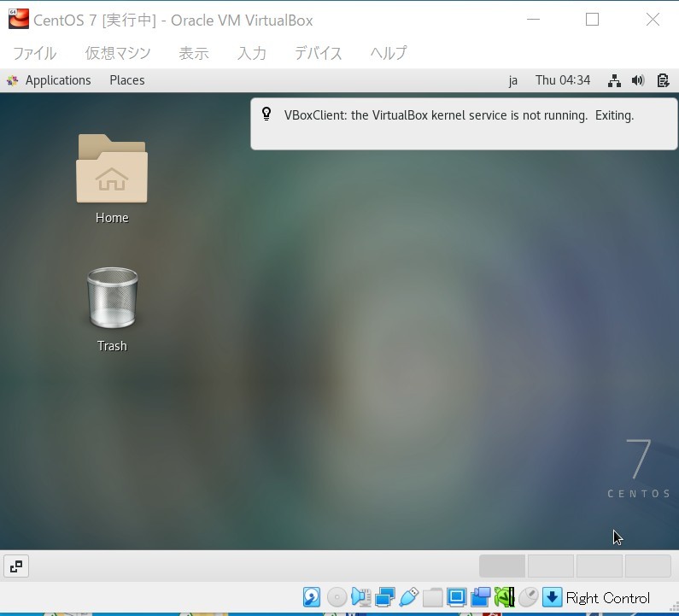Image resolution: width=679 pixels, height=616 pixels.
Task: Open the デバイス menu
Action: coord(319,53)
